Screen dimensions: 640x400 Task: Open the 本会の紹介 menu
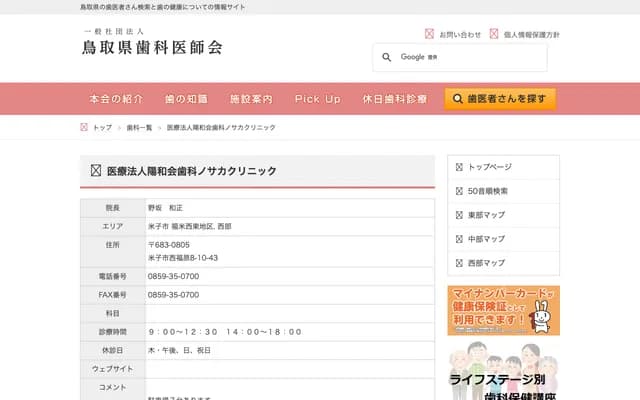click(x=116, y=99)
